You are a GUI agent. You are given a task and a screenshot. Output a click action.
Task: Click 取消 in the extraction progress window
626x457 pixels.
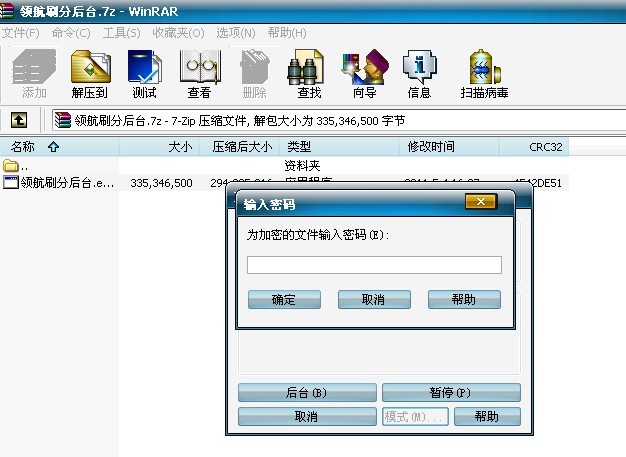click(x=307, y=417)
